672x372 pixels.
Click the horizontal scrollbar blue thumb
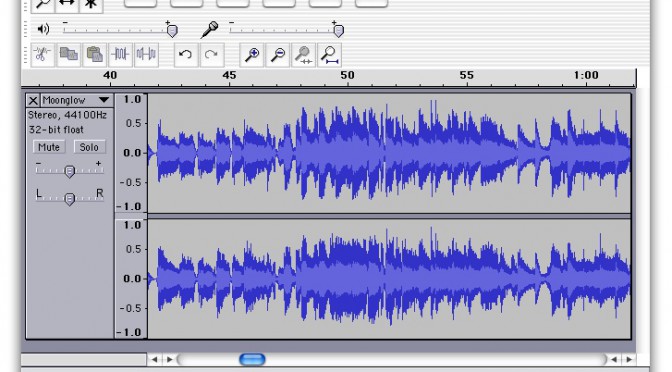pyautogui.click(x=252, y=359)
